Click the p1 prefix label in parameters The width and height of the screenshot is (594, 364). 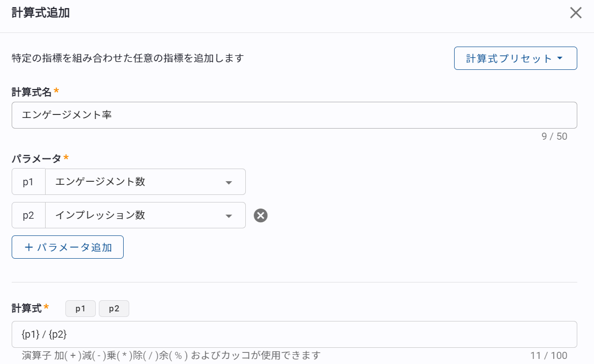pyautogui.click(x=28, y=182)
